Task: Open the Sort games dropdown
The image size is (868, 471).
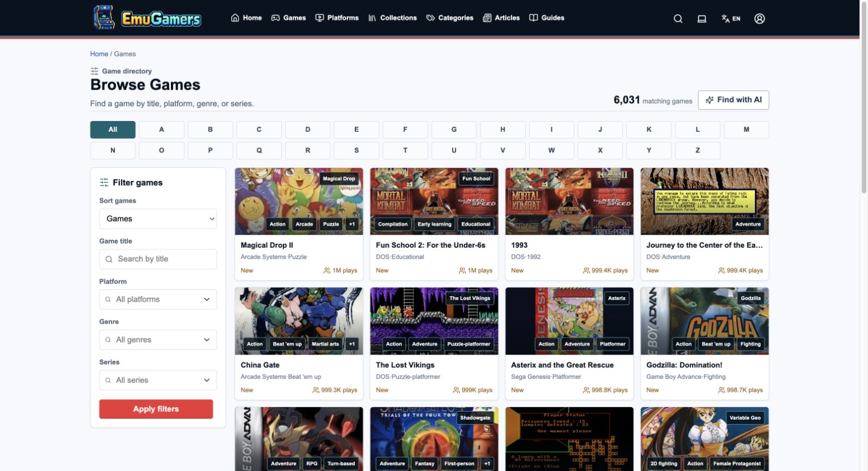Action: click(x=158, y=219)
